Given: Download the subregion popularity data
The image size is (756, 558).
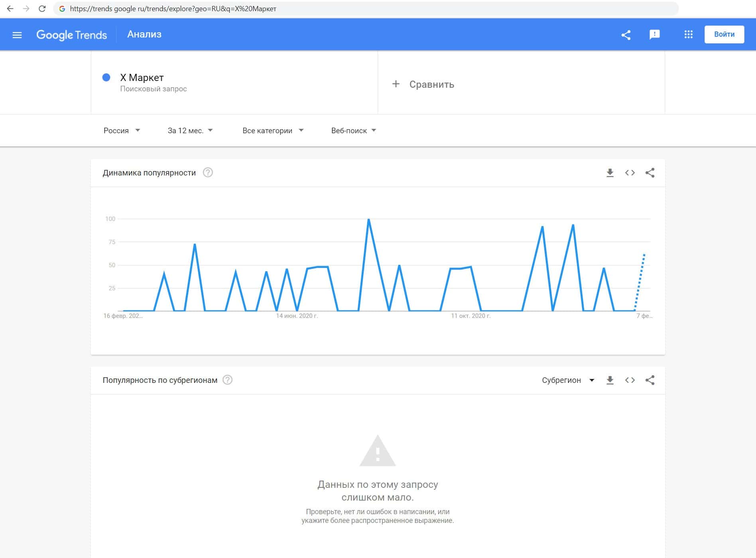Looking at the screenshot, I should point(610,380).
